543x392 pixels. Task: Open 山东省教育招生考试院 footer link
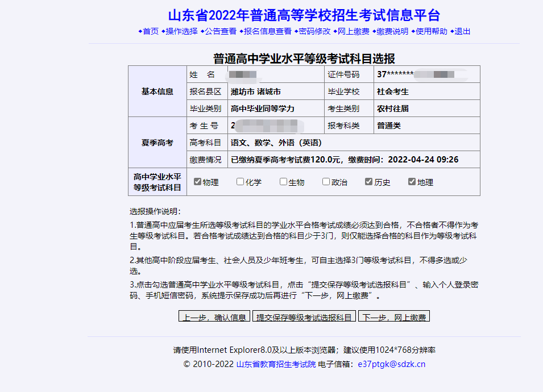point(276,364)
